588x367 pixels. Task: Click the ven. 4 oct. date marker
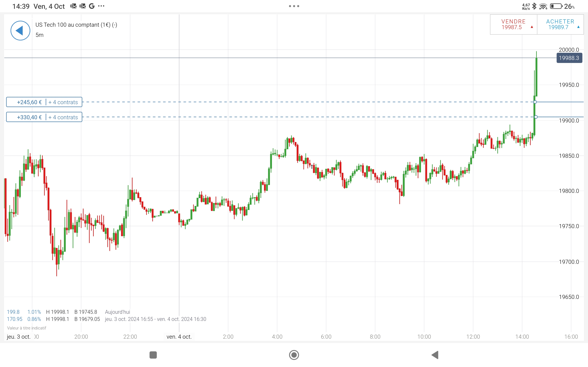pyautogui.click(x=179, y=337)
